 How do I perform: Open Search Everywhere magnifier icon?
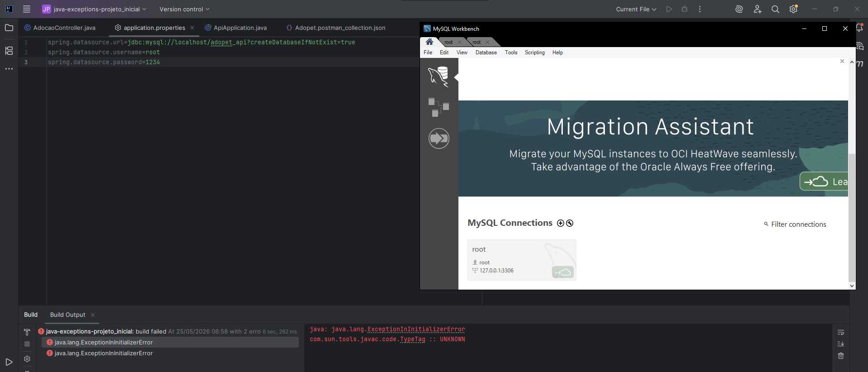(x=775, y=9)
